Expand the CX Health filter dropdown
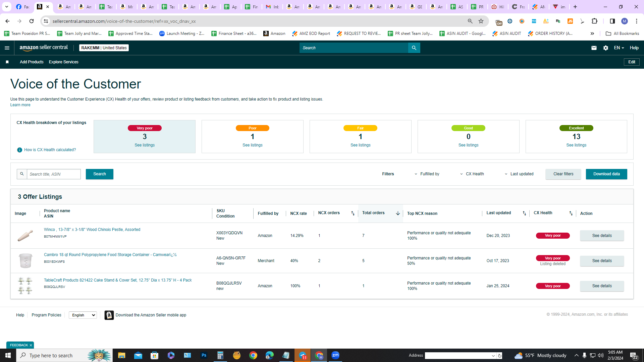 coord(472,174)
